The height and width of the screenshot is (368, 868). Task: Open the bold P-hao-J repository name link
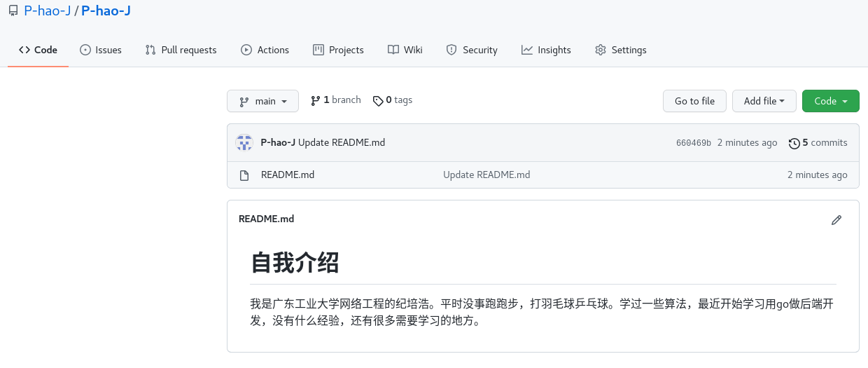pyautogui.click(x=106, y=11)
